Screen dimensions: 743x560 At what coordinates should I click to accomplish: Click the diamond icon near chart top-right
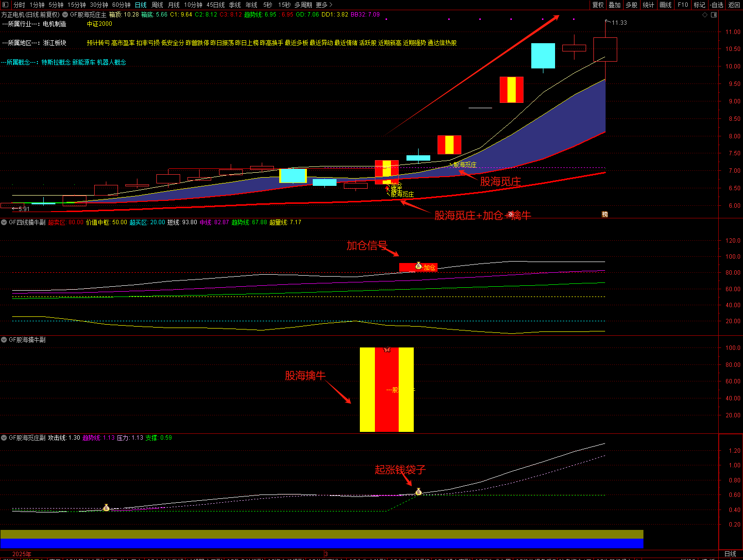coord(705,15)
